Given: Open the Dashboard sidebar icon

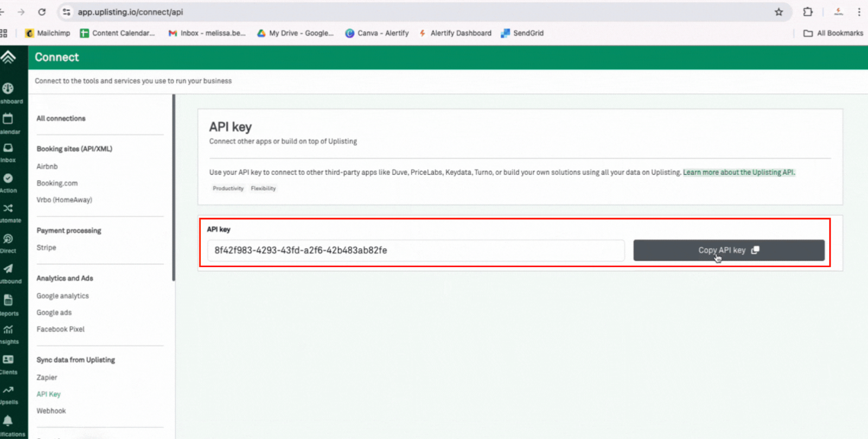Looking at the screenshot, I should pos(8,88).
